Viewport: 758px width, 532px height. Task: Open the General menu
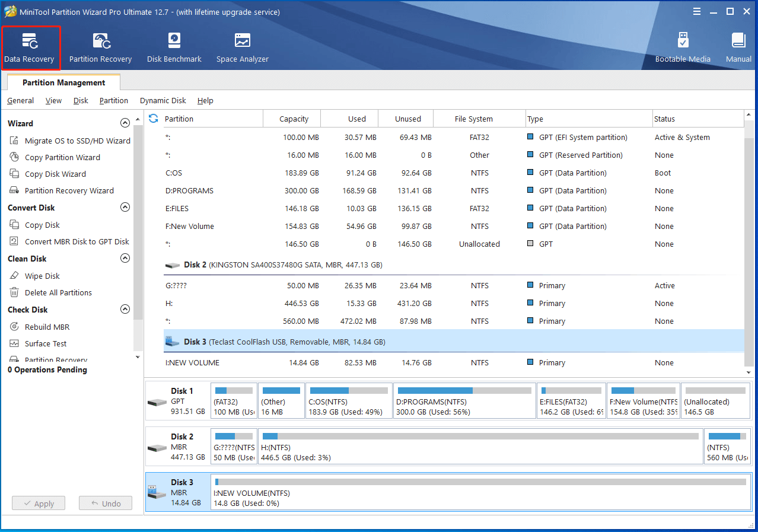click(20, 101)
